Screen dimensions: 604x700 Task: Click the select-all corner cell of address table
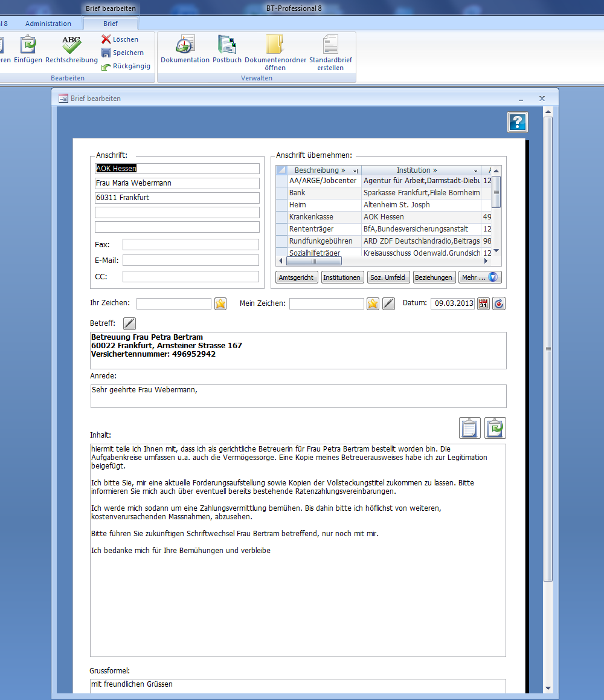tap(281, 170)
